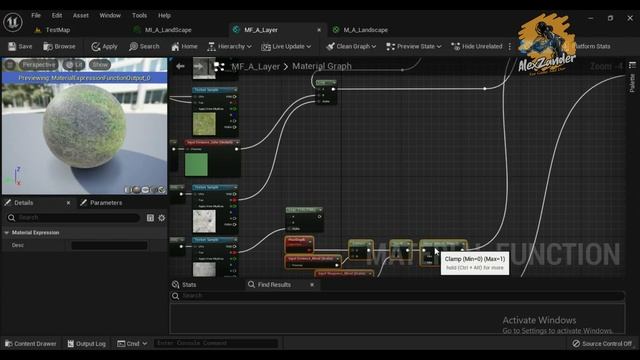Open the Help menu
The width and height of the screenshot is (640, 360).
[x=164, y=16]
